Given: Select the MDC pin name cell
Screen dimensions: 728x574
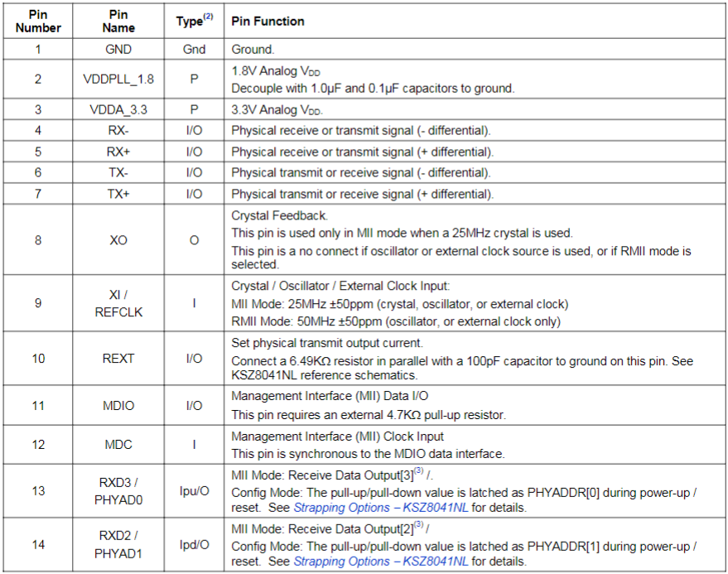Looking at the screenshot, I should (118, 445).
